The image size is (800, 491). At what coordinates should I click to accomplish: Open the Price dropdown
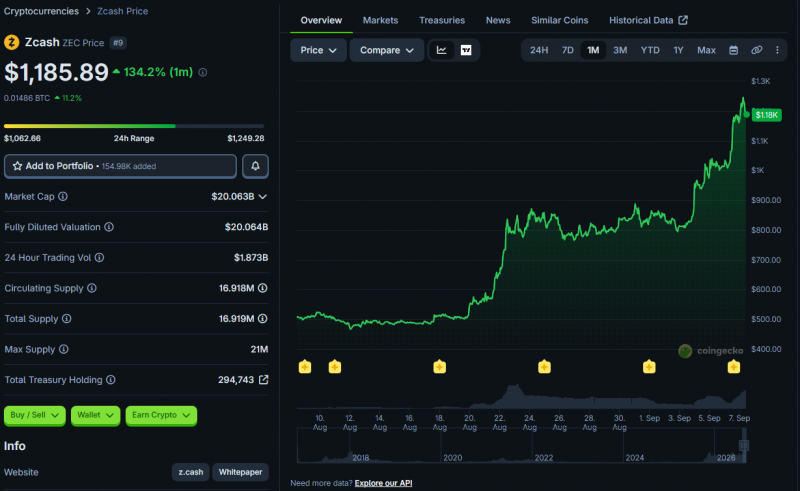(x=318, y=50)
